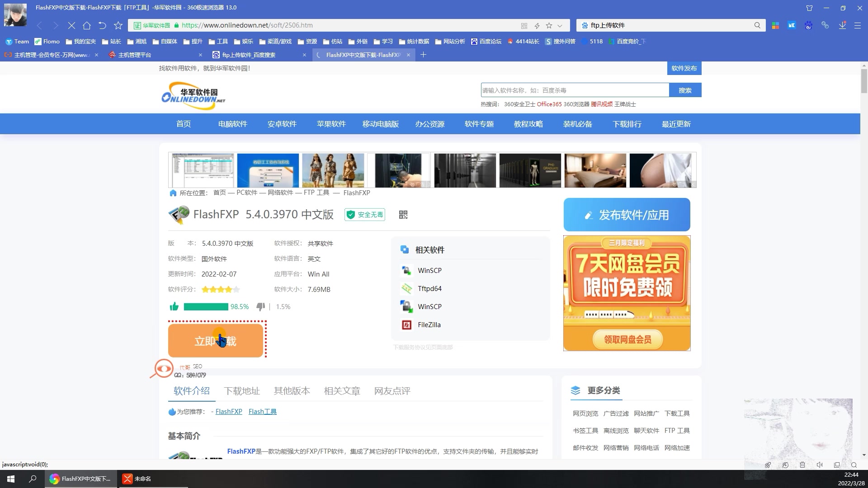Open 学习 bookmarks folder

coord(383,41)
